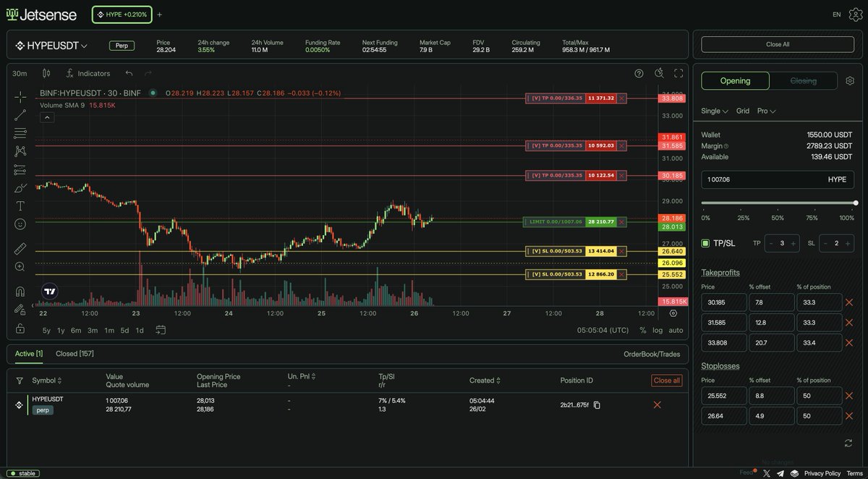Screen dimensions: 868x479
Task: Switch to the Closing mode
Action: pos(803,81)
